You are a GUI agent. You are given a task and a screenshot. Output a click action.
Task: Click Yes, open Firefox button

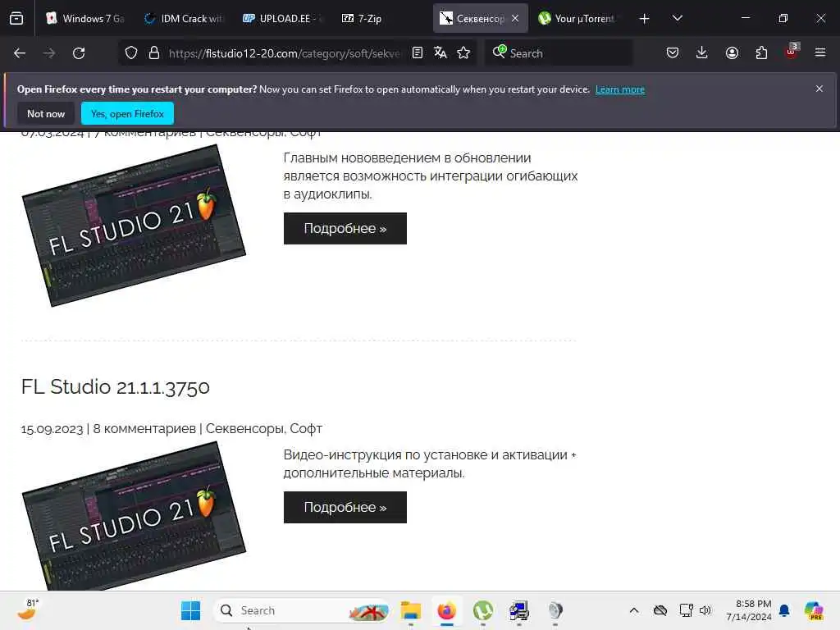[127, 113]
